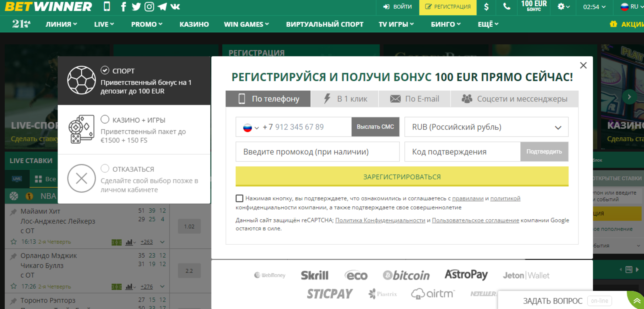This screenshot has width=644, height=309.
Task: Click the dollar payments icon
Action: 486,7
